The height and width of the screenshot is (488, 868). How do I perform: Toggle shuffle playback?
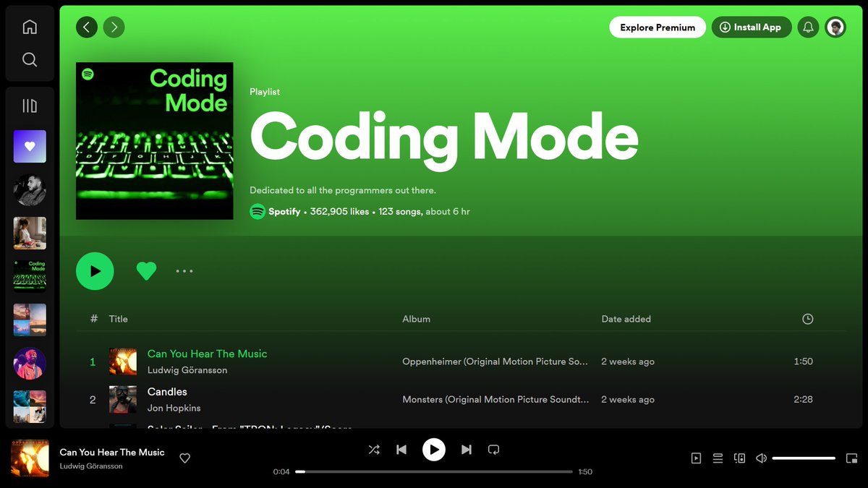(374, 450)
